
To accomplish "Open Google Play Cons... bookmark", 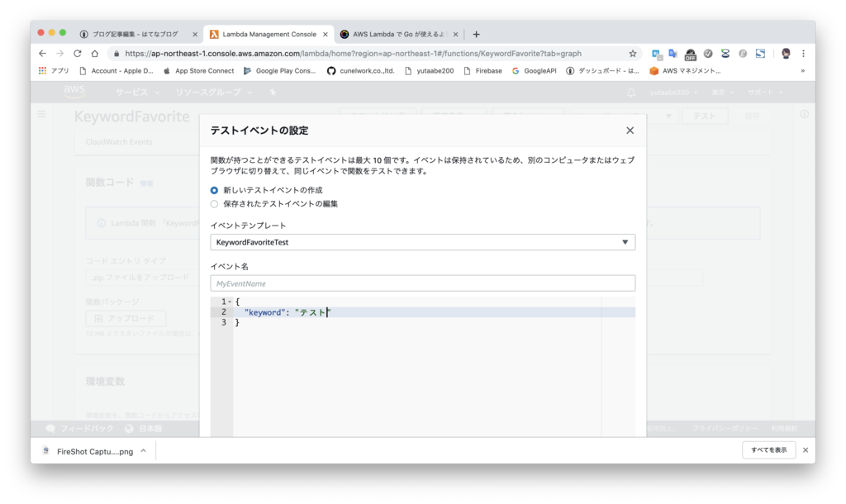I will pyautogui.click(x=279, y=71).
